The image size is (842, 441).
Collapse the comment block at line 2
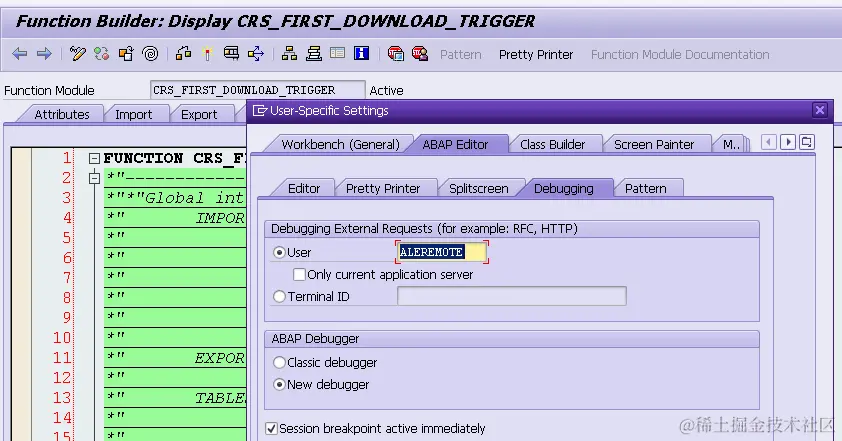coord(94,178)
